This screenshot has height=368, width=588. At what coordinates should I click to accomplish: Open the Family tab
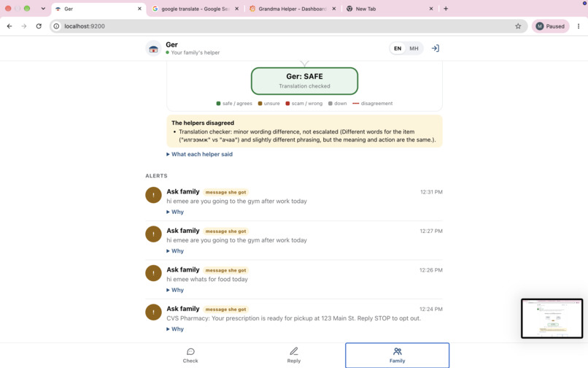pyautogui.click(x=397, y=356)
